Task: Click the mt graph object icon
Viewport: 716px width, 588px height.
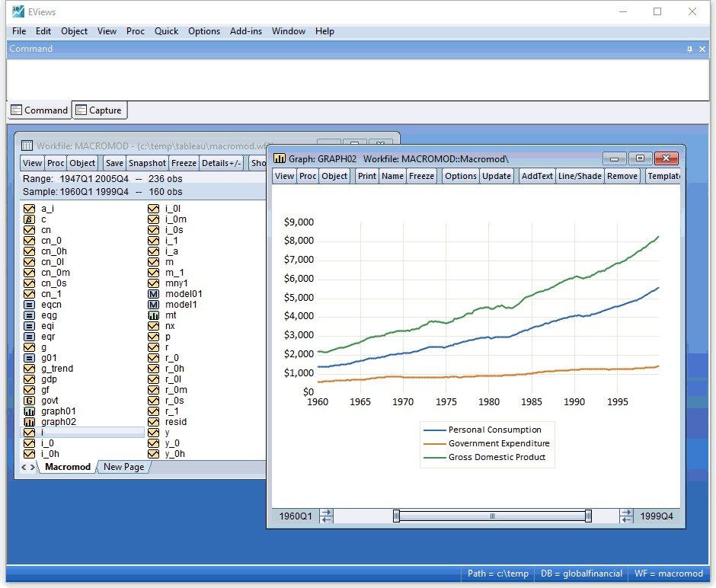Action: (x=152, y=315)
